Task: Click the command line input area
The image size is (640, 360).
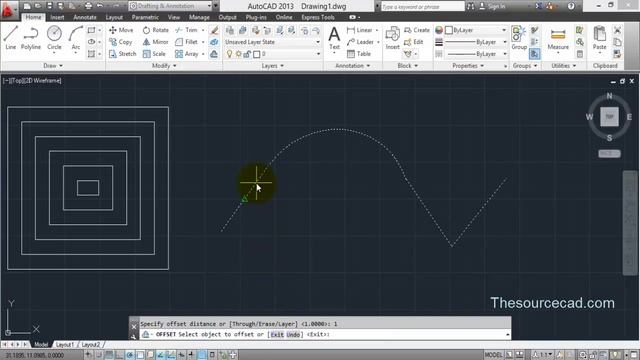Action: (324, 335)
